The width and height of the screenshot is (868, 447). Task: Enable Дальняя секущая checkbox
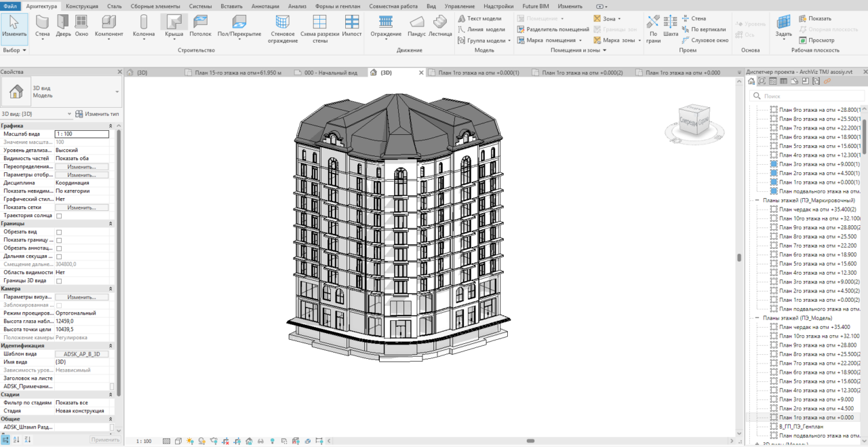coord(59,256)
